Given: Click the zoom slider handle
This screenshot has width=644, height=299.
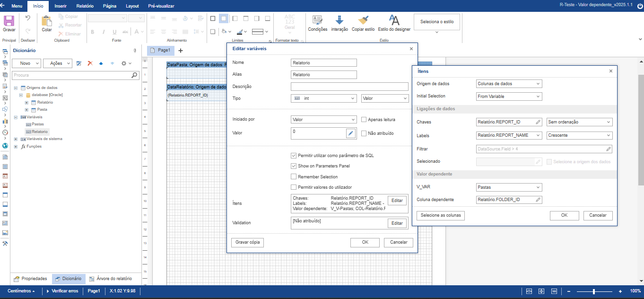Looking at the screenshot, I should [x=593, y=291].
